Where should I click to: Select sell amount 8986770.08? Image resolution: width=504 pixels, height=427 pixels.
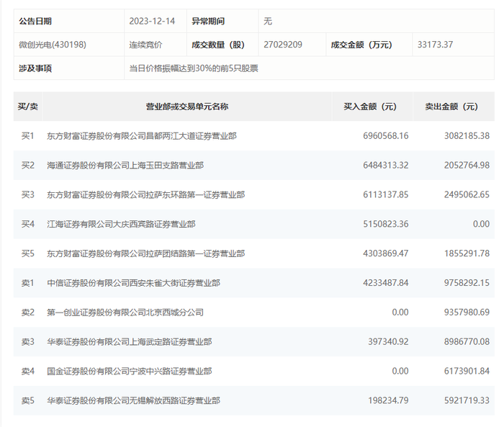click(x=467, y=342)
